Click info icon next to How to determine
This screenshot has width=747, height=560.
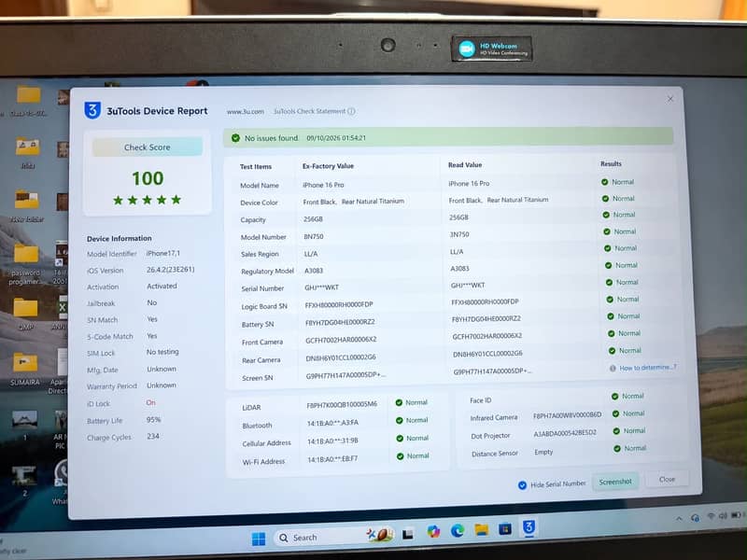tap(613, 368)
